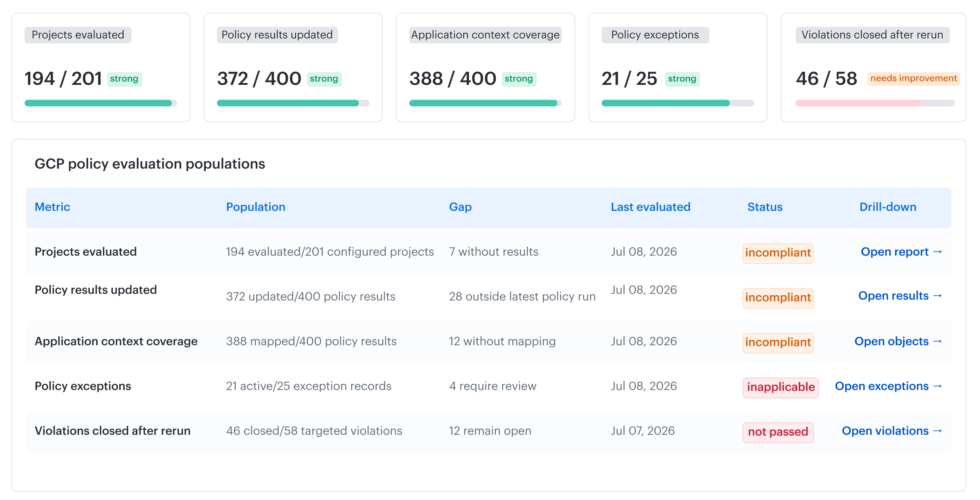Viewport: 980px width, 500px height.
Task: Click the '21 / 25' value
Action: (629, 79)
